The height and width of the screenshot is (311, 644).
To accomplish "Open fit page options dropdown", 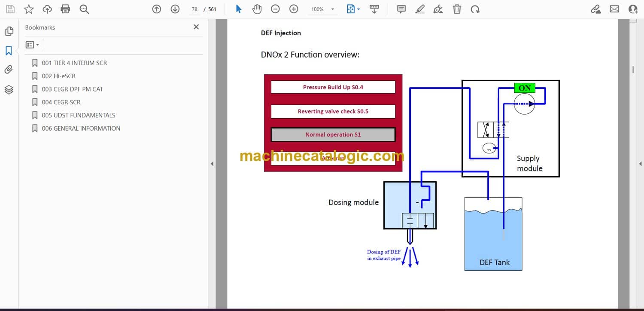I will tap(353, 9).
